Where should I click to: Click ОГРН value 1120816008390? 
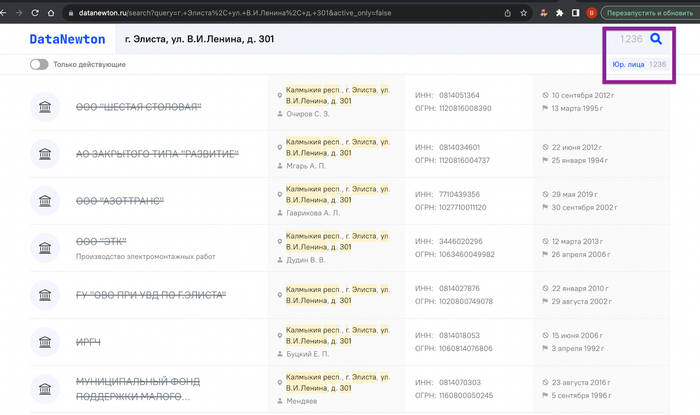[465, 108]
